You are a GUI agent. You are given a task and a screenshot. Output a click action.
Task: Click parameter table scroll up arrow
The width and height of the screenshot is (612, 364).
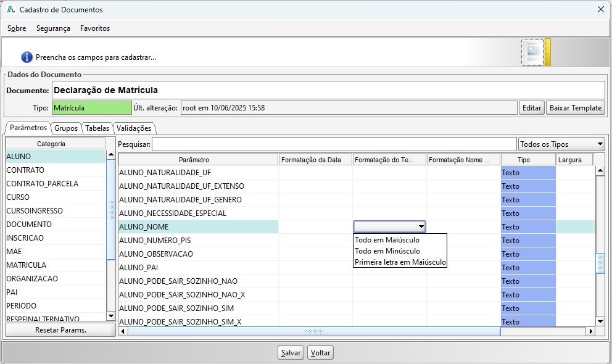pos(600,170)
